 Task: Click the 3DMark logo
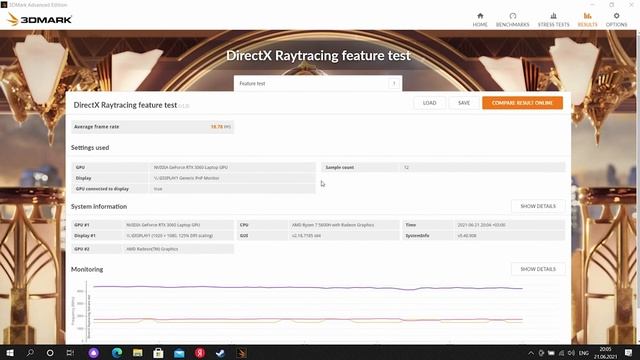click(40, 19)
